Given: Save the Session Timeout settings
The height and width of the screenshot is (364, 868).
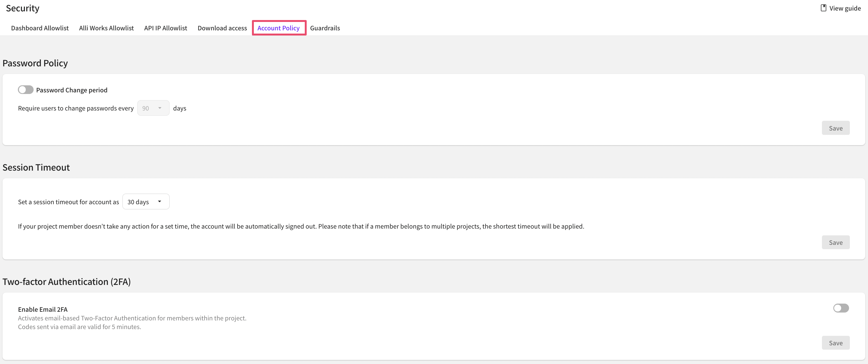Looking at the screenshot, I should pyautogui.click(x=835, y=242).
